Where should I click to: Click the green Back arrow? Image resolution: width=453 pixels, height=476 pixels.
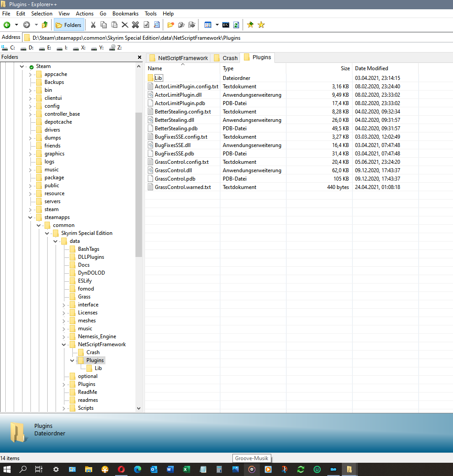pyautogui.click(x=7, y=25)
